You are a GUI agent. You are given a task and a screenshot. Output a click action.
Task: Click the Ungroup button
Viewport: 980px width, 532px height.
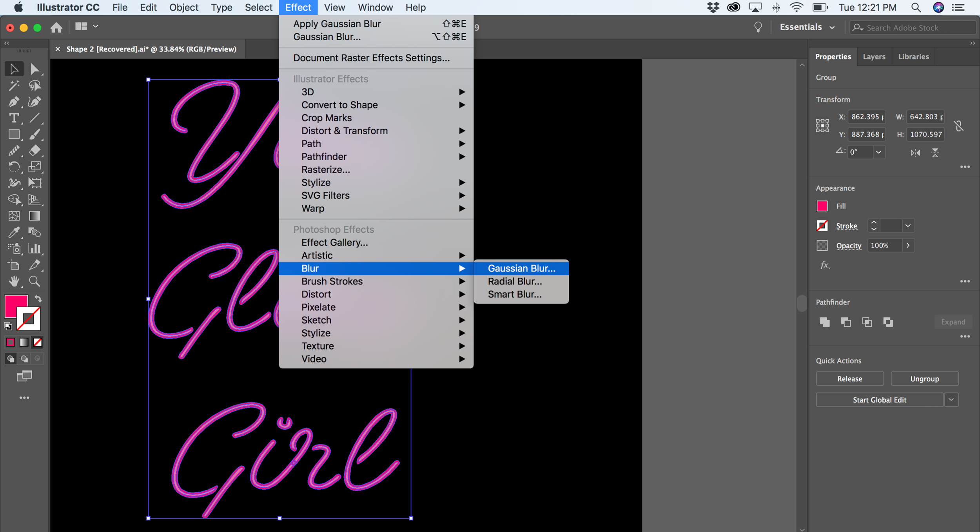924,379
